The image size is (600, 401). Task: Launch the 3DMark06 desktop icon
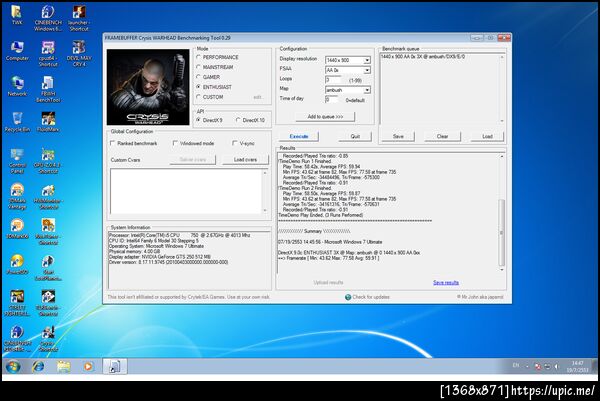click(x=17, y=229)
